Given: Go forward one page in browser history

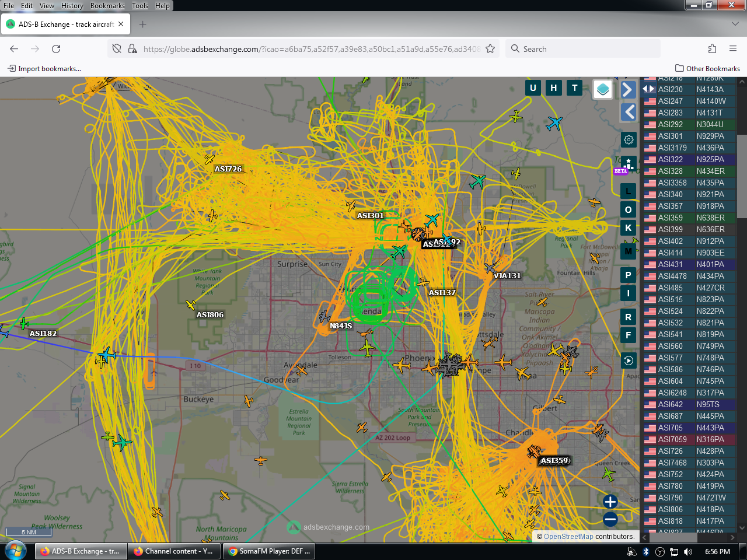Looking at the screenshot, I should (x=35, y=49).
